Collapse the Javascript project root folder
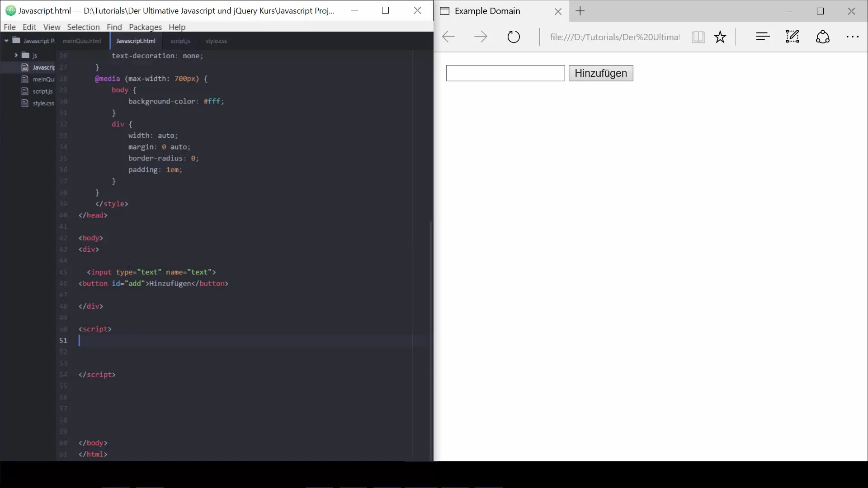The image size is (868, 488). 6,41
